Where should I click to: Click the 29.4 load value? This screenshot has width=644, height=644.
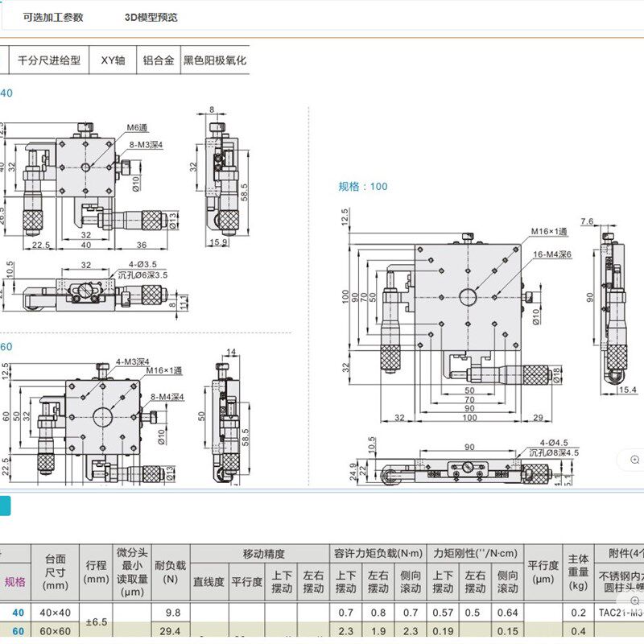170,631
